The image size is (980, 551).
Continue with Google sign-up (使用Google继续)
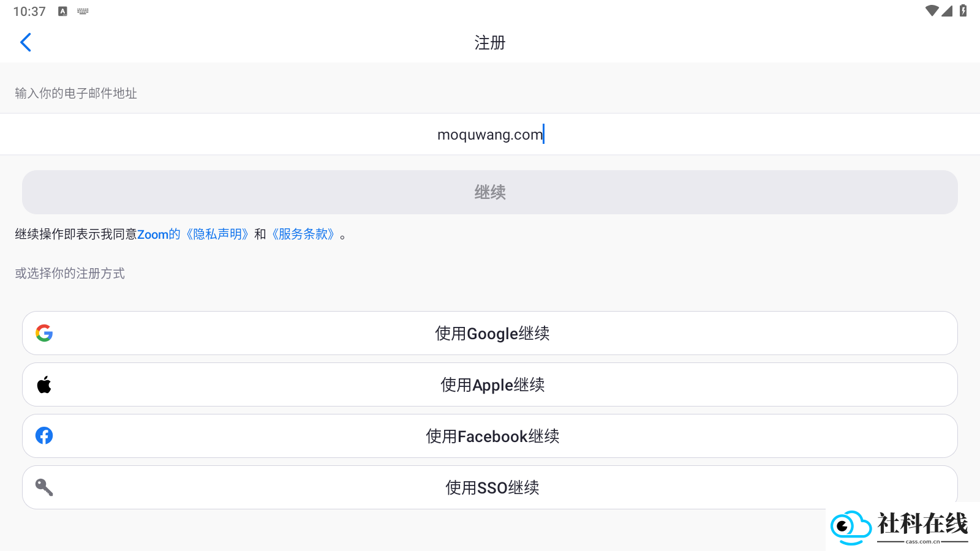(490, 333)
